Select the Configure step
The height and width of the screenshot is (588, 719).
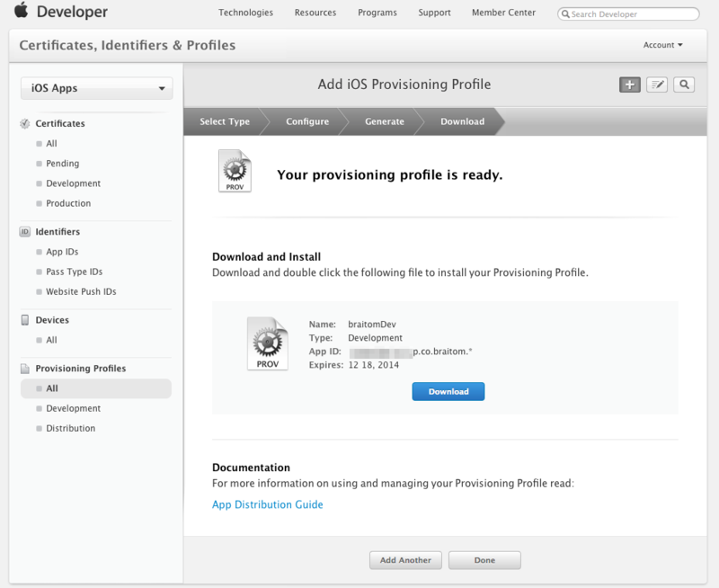(307, 121)
